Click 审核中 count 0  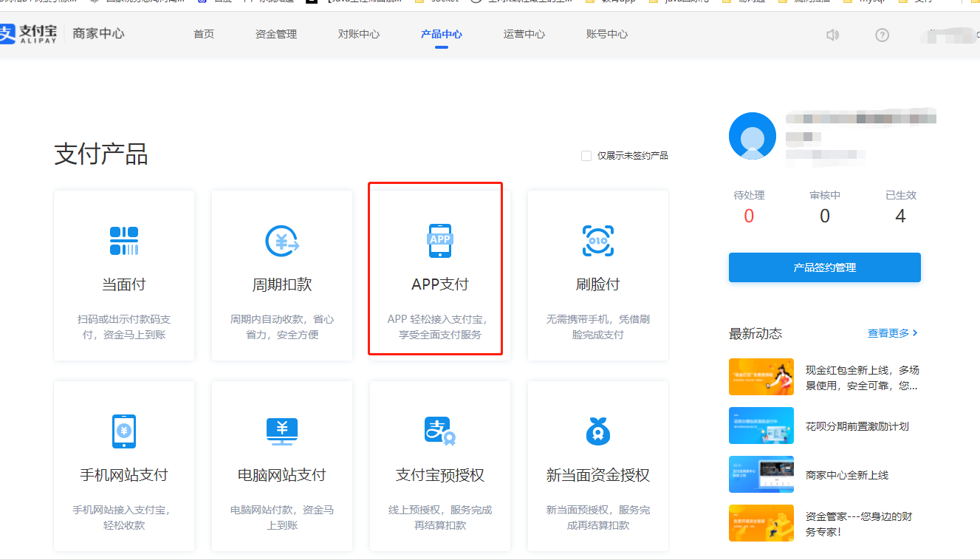[x=825, y=216]
